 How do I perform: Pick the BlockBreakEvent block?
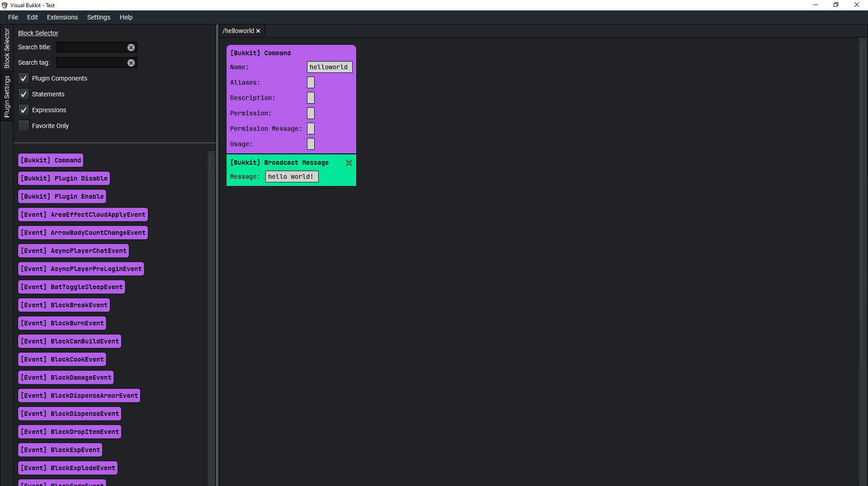click(64, 305)
